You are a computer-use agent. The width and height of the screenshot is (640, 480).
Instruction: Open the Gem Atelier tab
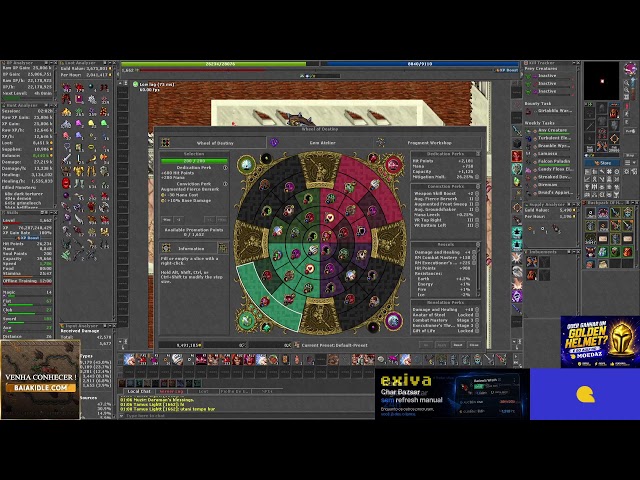click(x=320, y=142)
